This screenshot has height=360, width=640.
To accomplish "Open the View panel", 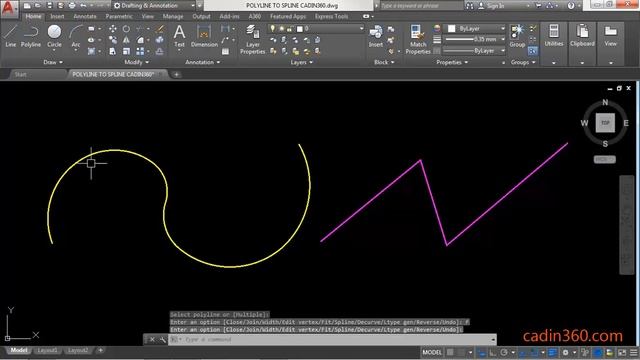I will tap(611, 43).
